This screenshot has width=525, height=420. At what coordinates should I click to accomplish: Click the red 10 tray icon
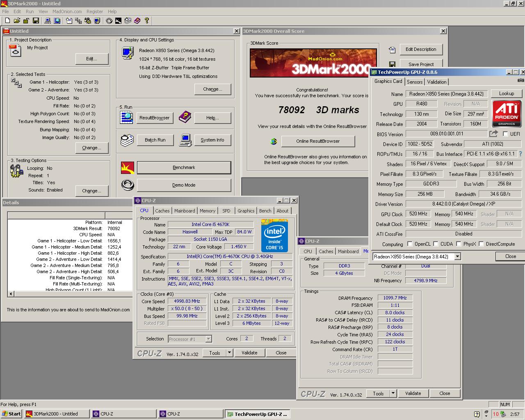click(x=495, y=414)
